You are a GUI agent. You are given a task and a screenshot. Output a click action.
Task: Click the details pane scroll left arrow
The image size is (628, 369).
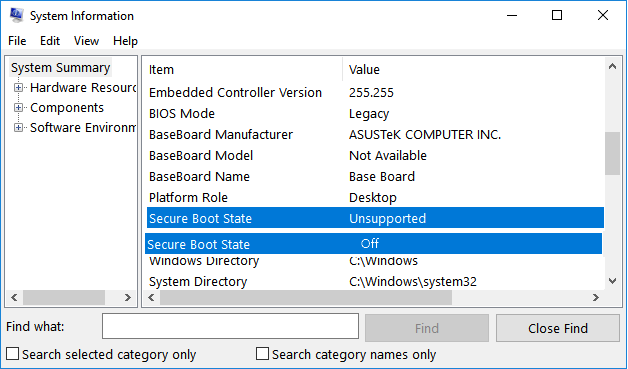[x=151, y=297]
